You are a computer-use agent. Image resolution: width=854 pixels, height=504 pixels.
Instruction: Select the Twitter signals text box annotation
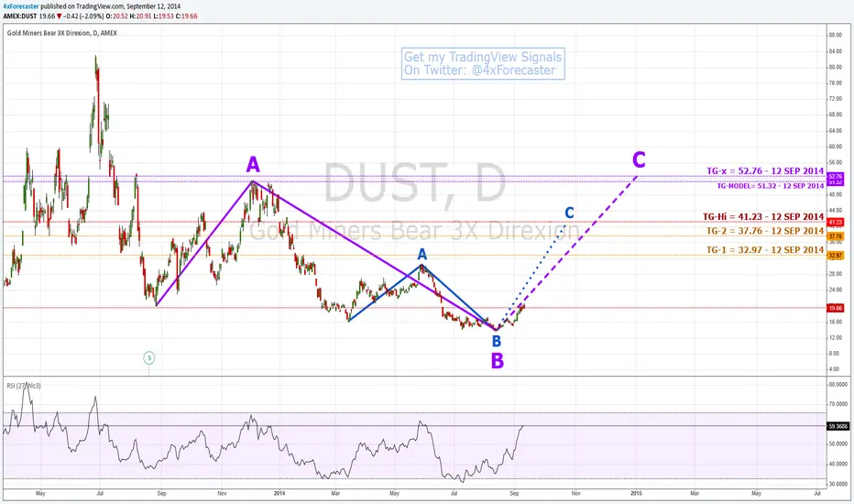pos(483,64)
